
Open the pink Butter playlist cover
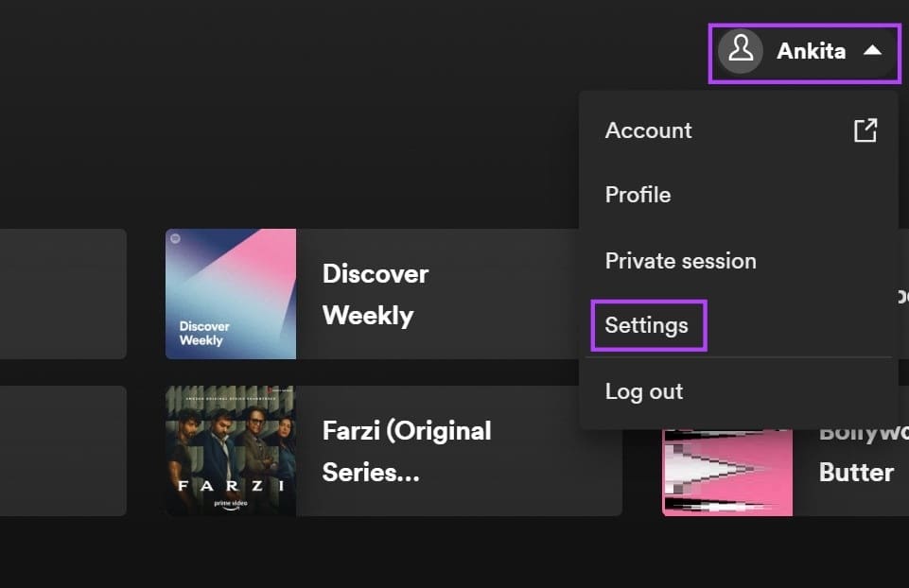(727, 473)
